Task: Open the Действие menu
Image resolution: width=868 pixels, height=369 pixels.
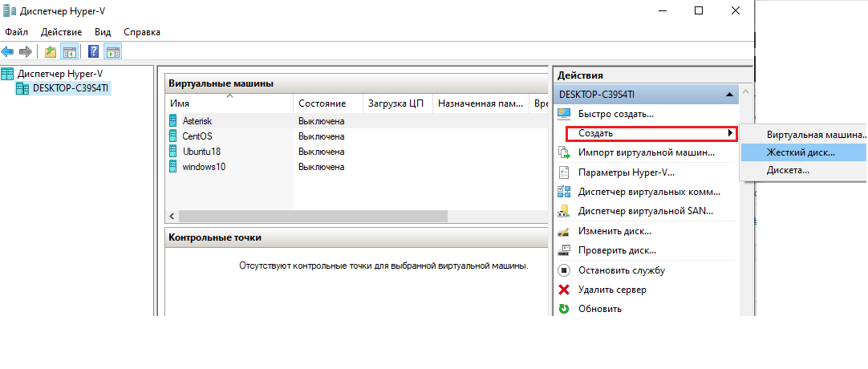Action: click(x=61, y=32)
